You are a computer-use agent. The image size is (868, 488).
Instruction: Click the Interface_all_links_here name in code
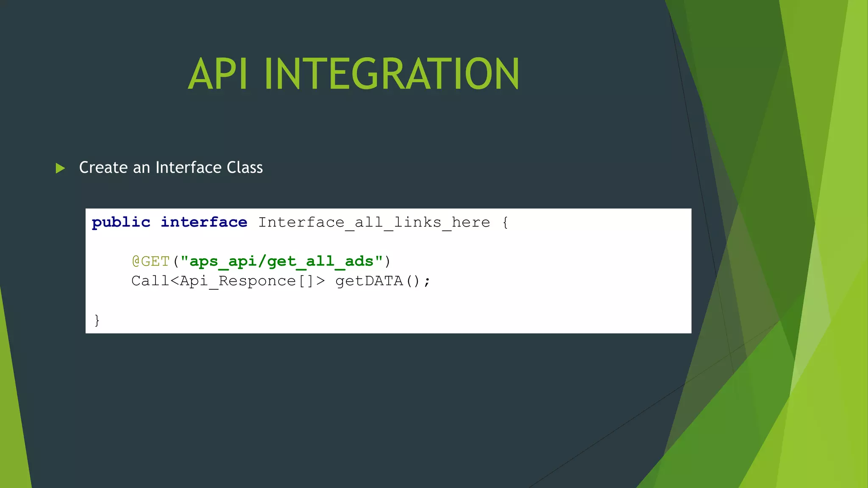click(374, 222)
